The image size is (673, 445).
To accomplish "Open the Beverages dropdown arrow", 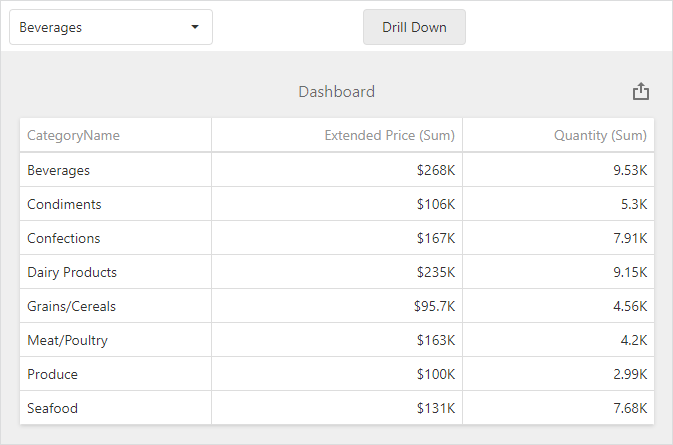I will pyautogui.click(x=194, y=27).
